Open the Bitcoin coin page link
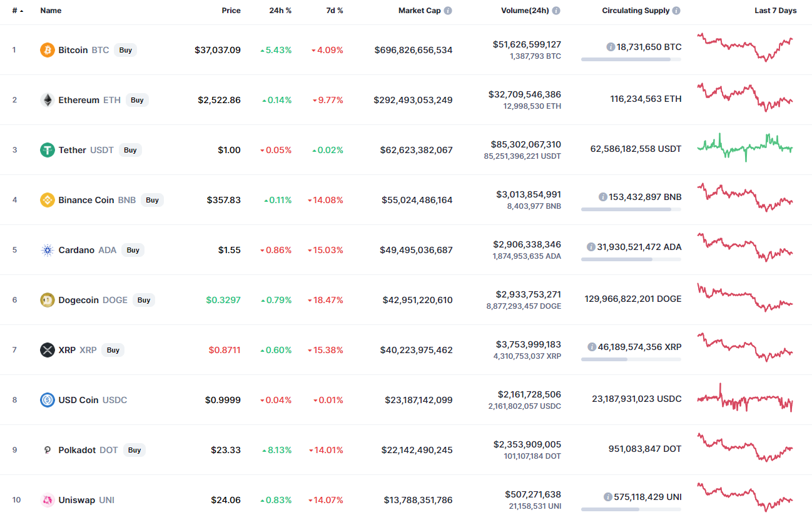Viewport: 812px width, 520px height. click(x=73, y=50)
